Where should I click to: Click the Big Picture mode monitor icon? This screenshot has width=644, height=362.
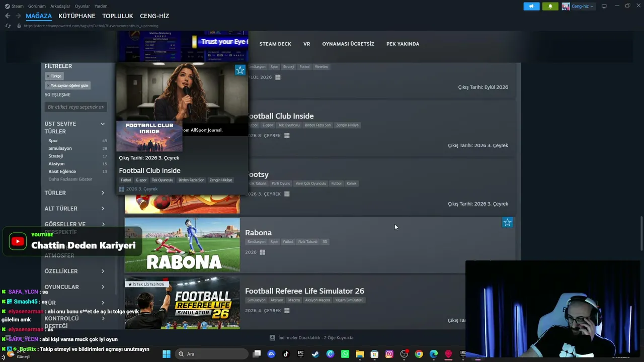tap(604, 6)
